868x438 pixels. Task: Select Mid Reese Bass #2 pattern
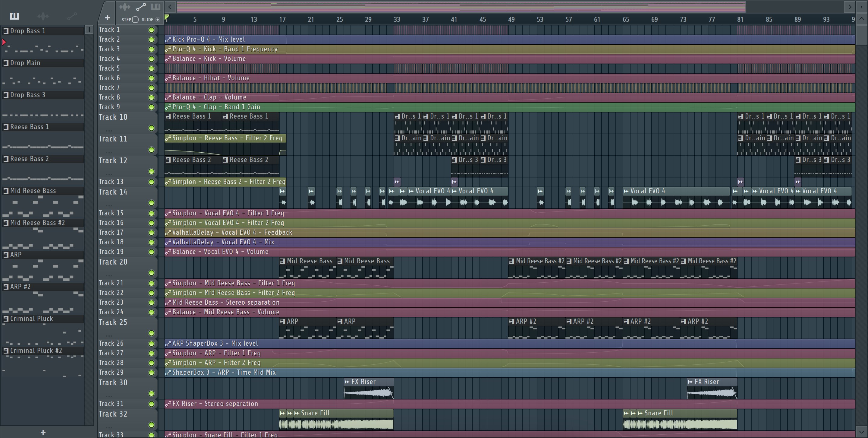(43, 223)
